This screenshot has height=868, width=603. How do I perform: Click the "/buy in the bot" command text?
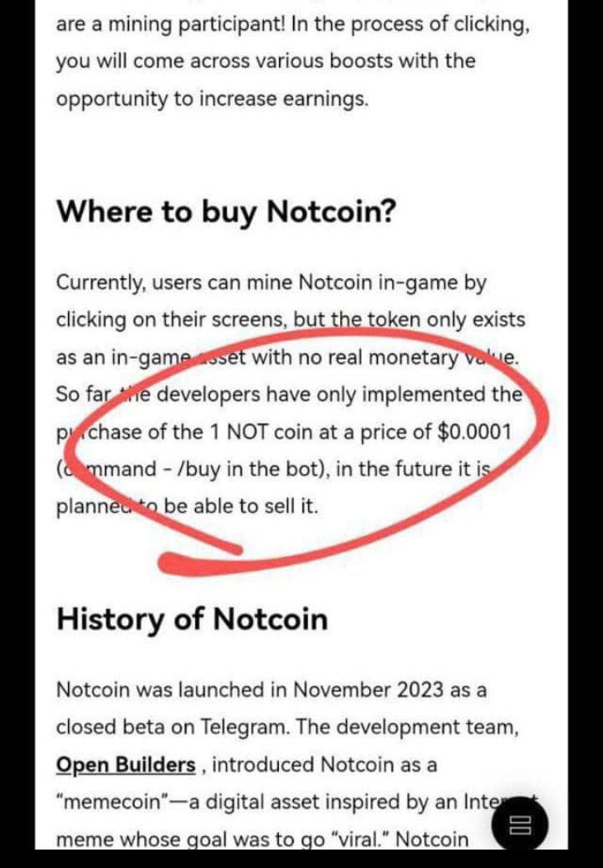(x=246, y=468)
